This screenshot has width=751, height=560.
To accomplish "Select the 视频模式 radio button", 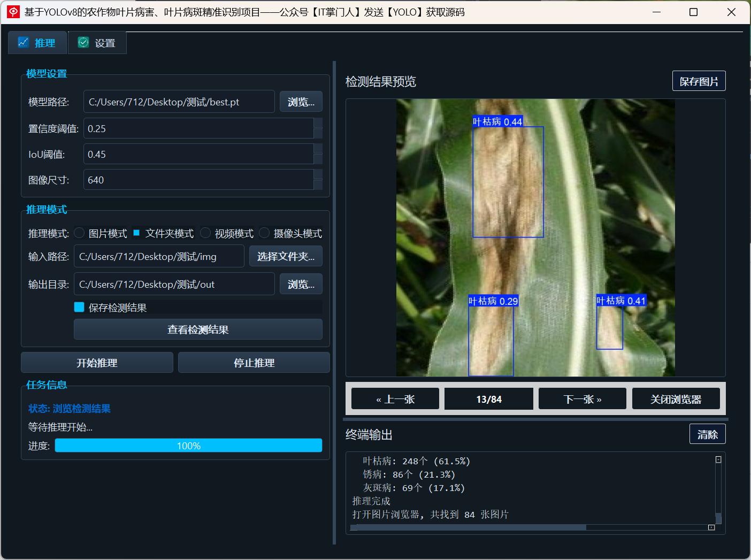I will click(205, 233).
